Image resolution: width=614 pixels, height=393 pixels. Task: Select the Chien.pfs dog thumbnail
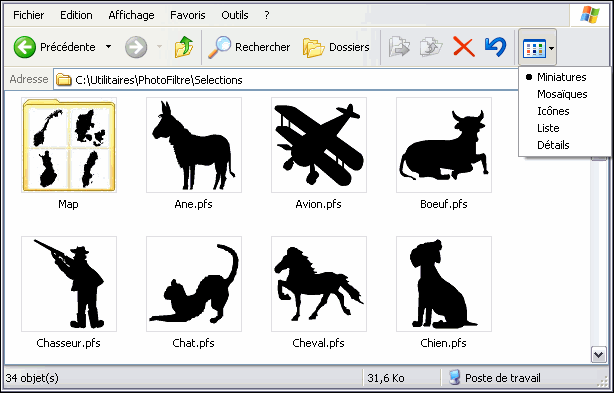point(444,284)
